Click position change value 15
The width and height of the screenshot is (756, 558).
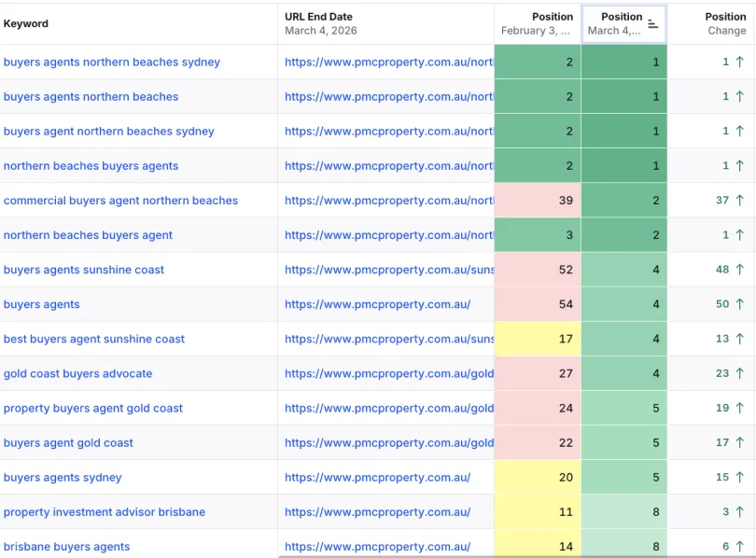722,478
